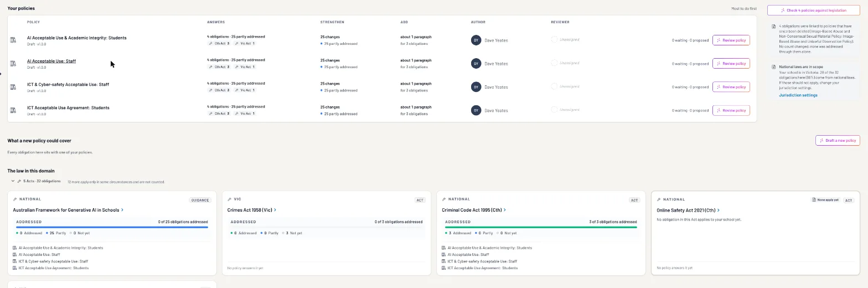The width and height of the screenshot is (868, 288).
Task: Open the Most to do first sort option
Action: pyautogui.click(x=743, y=9)
